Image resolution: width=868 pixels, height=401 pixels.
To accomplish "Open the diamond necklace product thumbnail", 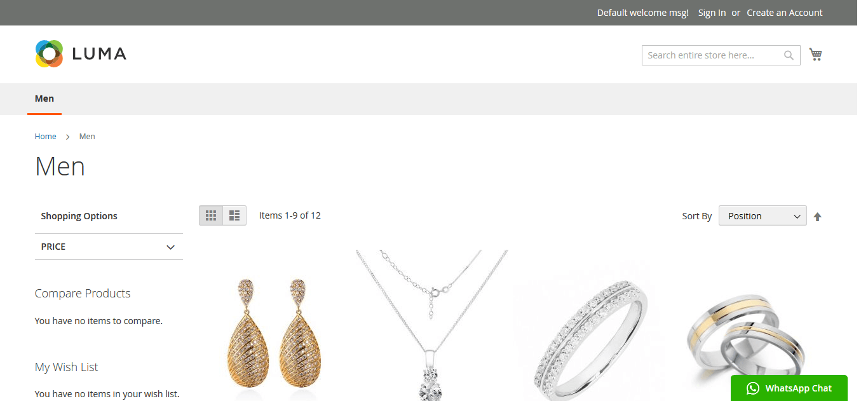I will (x=432, y=325).
